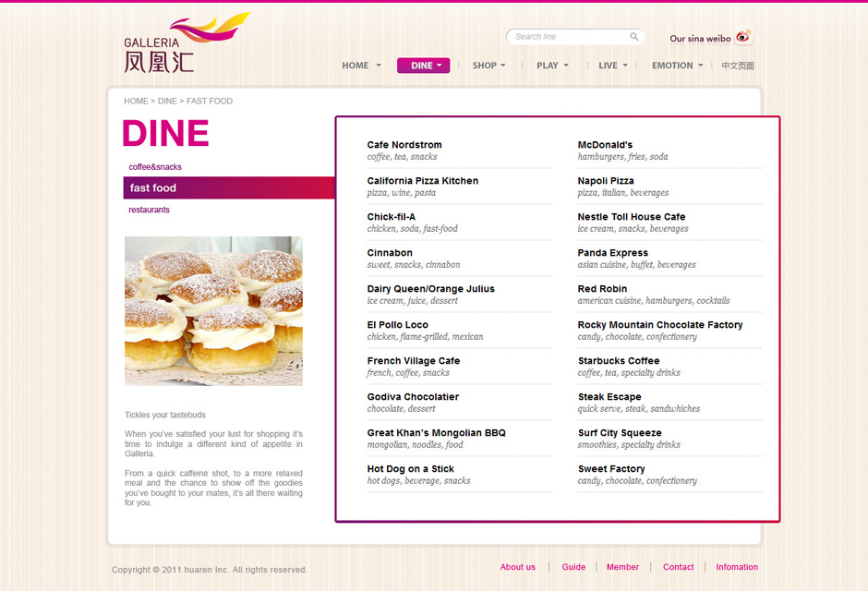Screen dimensions: 868x591
Task: Click the cream puff pastry photo
Action: coord(213,310)
